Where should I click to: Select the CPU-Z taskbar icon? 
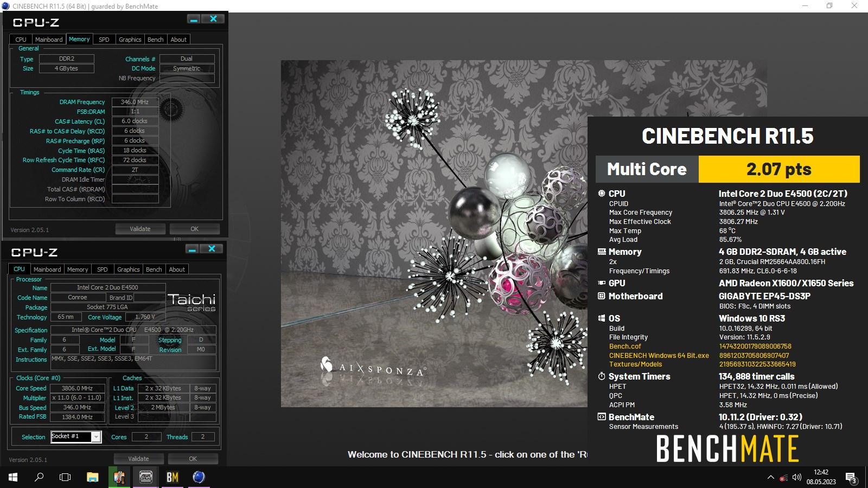point(145,477)
